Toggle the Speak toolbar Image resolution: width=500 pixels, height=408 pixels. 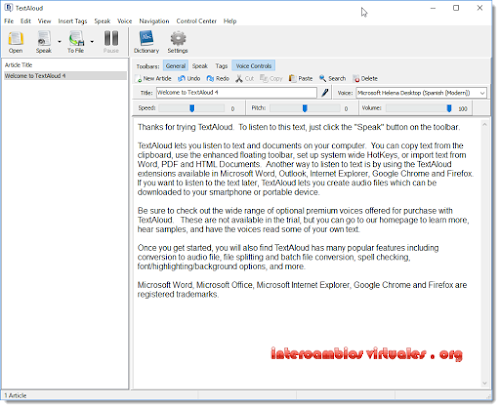[x=200, y=66]
